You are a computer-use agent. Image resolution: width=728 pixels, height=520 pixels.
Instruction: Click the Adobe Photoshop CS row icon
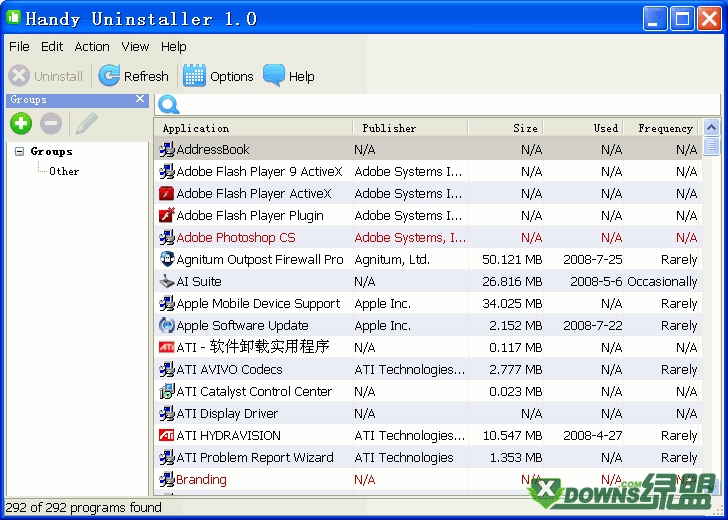(167, 237)
